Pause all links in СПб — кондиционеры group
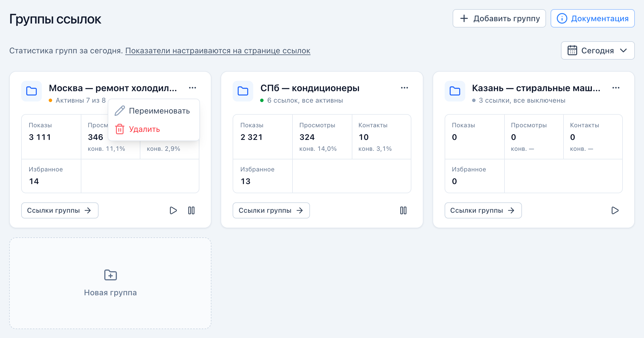This screenshot has height=338, width=644. [x=403, y=210]
